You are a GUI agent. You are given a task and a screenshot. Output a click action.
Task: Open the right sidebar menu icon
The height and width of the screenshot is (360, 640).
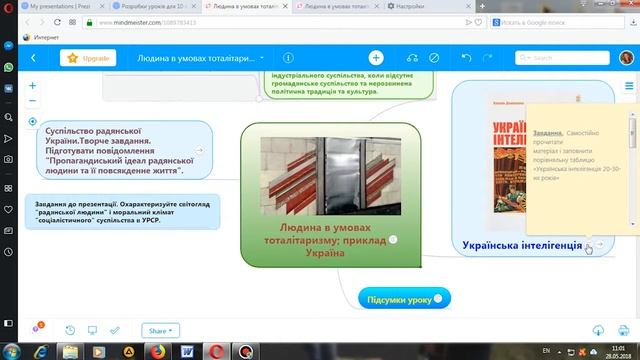[629, 86]
